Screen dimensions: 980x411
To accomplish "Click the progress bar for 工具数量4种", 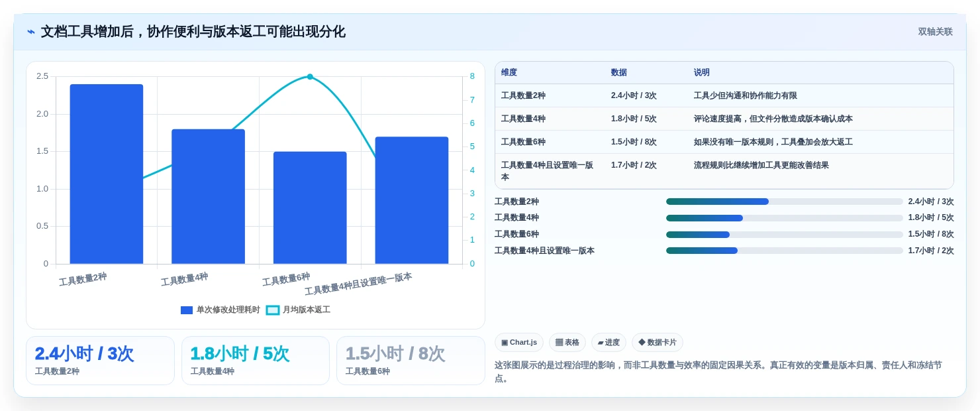I will [x=785, y=218].
